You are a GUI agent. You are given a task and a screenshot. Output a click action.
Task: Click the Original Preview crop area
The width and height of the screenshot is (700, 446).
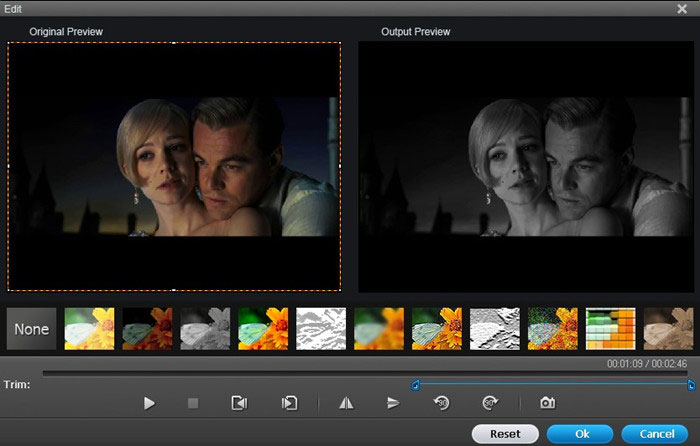[x=174, y=167]
